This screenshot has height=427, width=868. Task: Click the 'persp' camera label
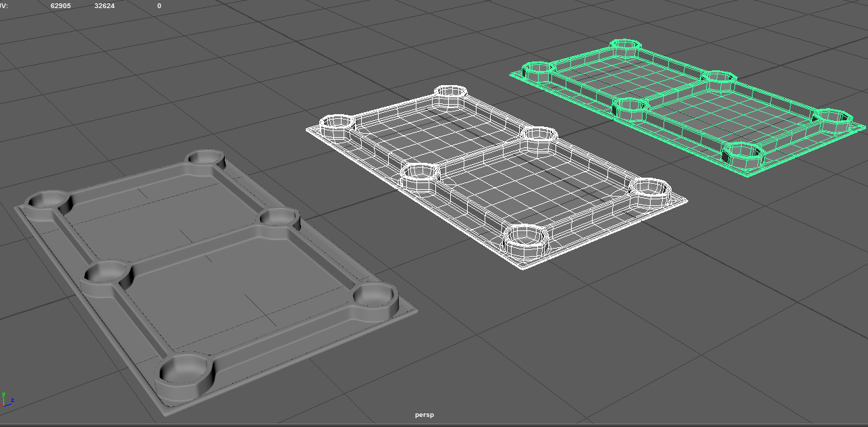click(425, 415)
